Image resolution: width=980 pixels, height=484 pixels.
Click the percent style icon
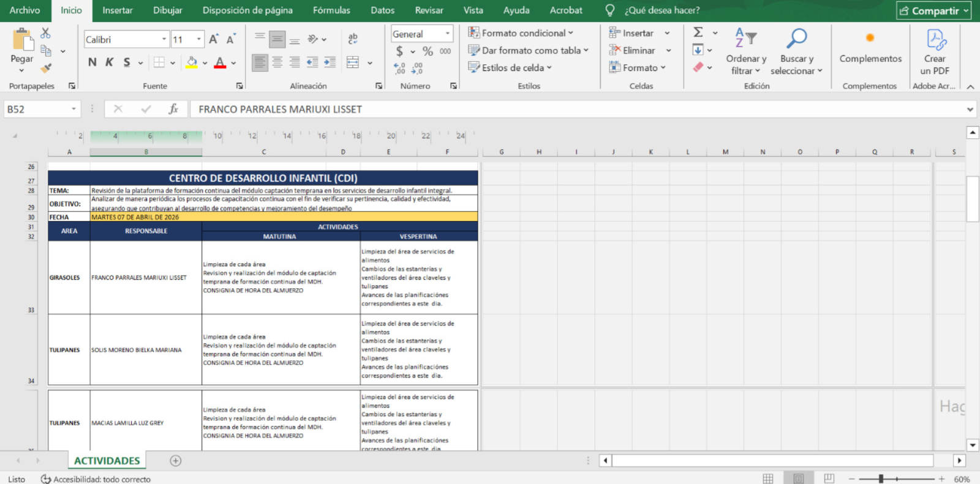click(x=428, y=51)
